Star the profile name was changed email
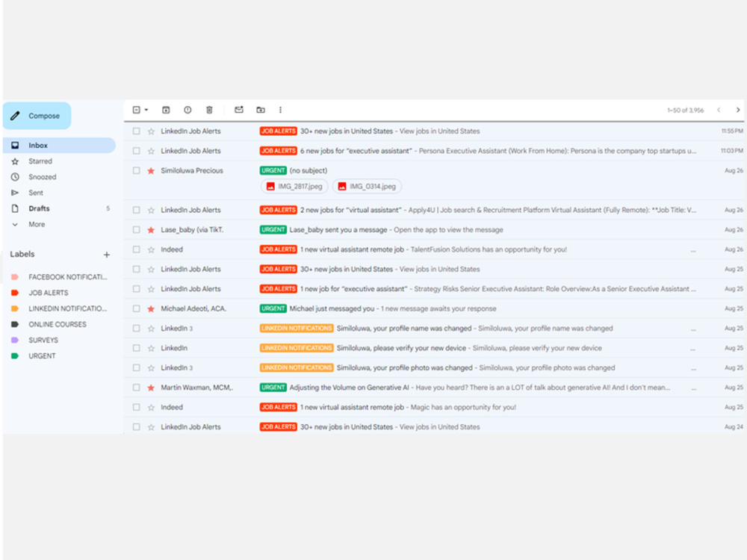 tap(151, 329)
